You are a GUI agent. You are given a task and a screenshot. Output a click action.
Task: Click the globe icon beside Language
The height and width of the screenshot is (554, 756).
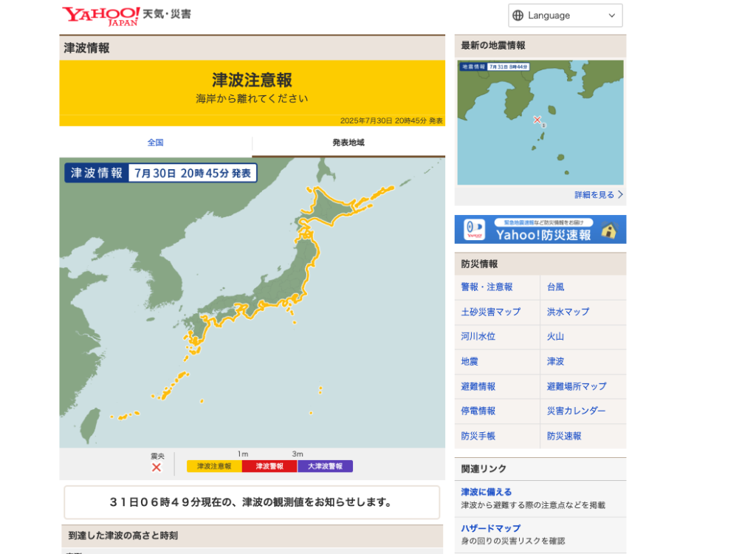(518, 16)
